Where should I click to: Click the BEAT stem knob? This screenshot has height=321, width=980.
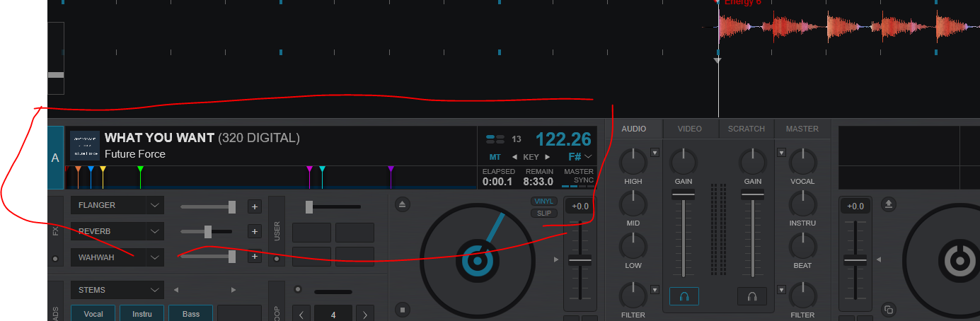802,247
